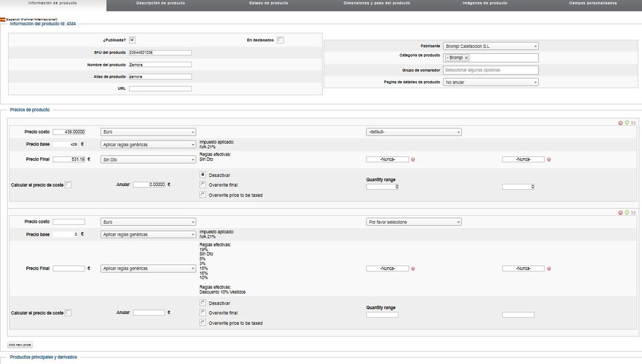Image resolution: width=642 pixels, height=364 pixels.
Task: Click the Spanish flag language icon
Action: tap(2, 19)
